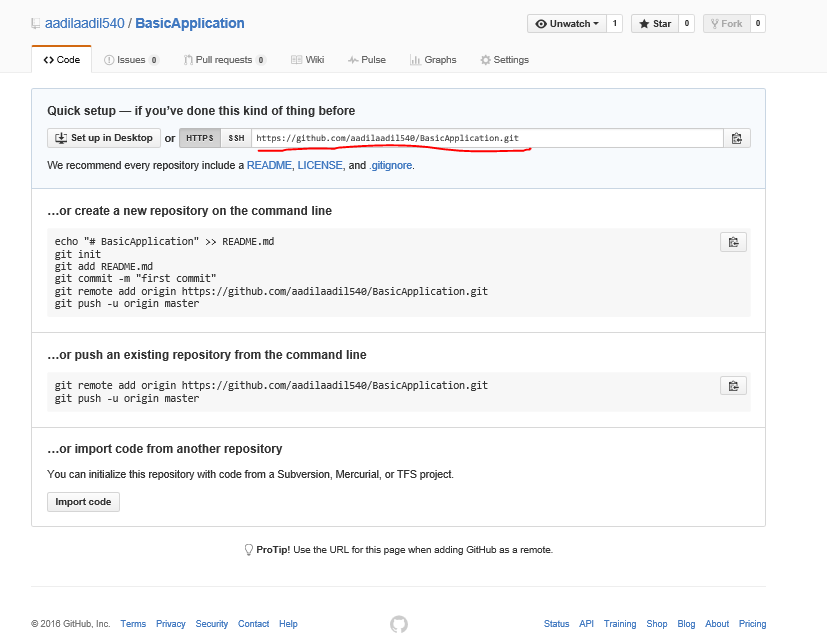Copy the quick setup repository URL
827x642 pixels.
point(737,138)
